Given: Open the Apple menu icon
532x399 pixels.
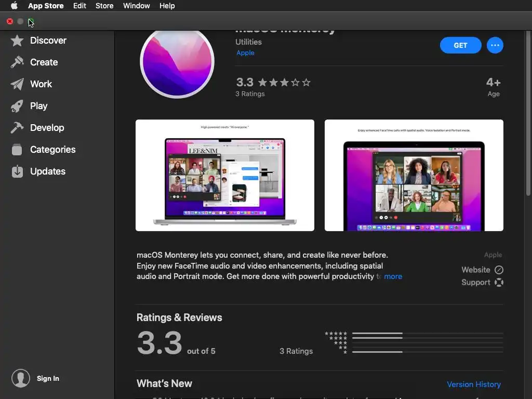Looking at the screenshot, I should coord(14,5).
